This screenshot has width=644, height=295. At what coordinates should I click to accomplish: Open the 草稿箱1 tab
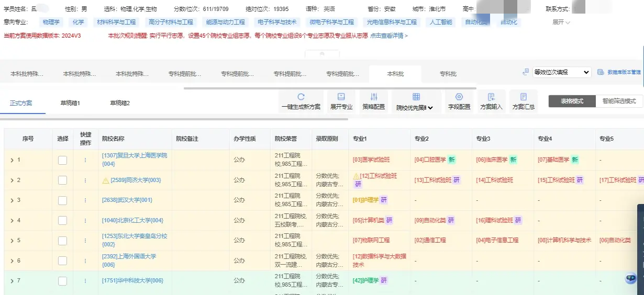click(x=70, y=103)
